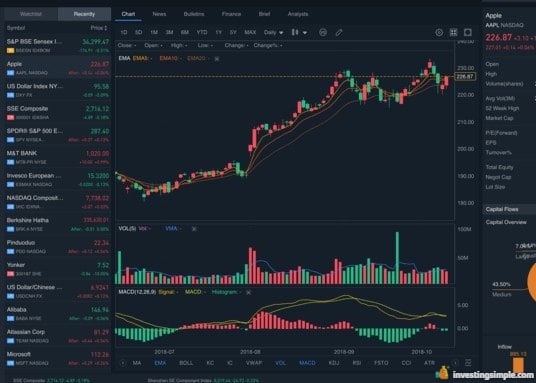
Task: Set chart range to 5D
Action: point(138,32)
